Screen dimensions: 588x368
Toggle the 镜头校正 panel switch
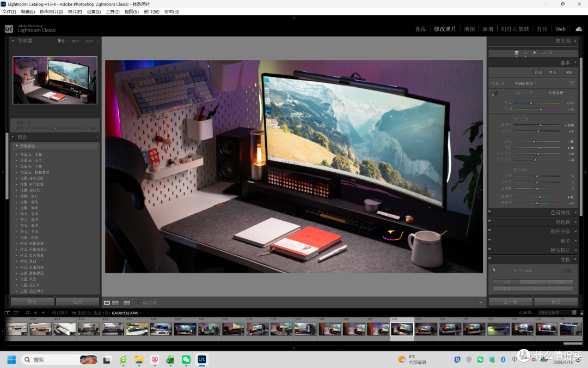click(x=490, y=250)
